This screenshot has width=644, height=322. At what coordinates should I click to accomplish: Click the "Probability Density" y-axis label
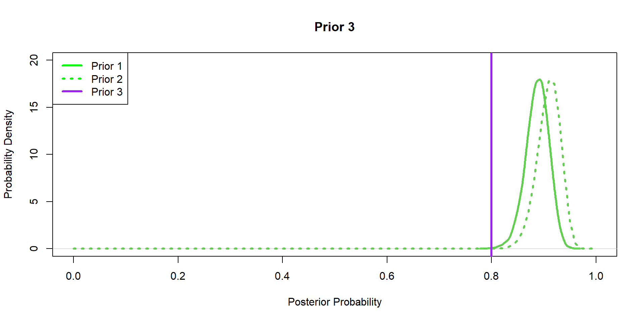(x=8, y=154)
